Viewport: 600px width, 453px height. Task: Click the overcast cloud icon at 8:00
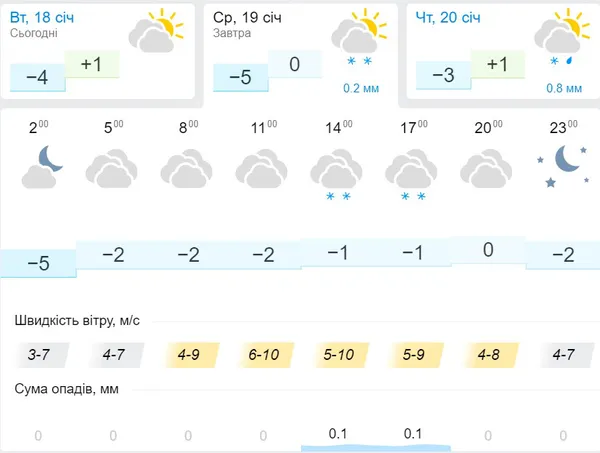coord(186,169)
